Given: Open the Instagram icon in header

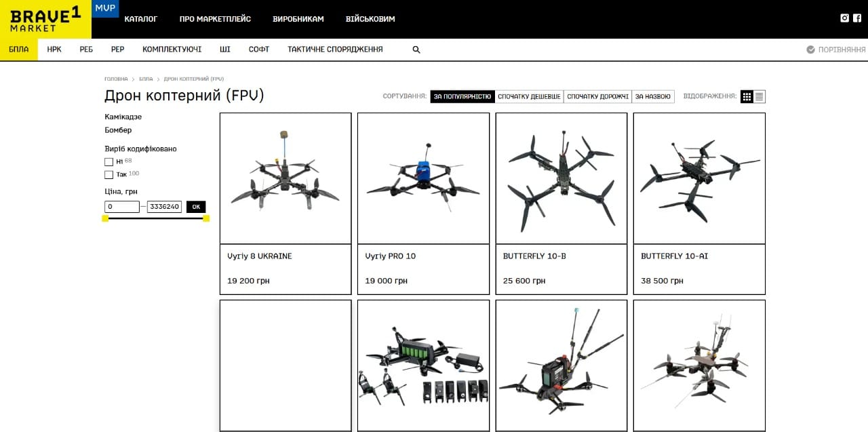Looking at the screenshot, I should pyautogui.click(x=845, y=18).
